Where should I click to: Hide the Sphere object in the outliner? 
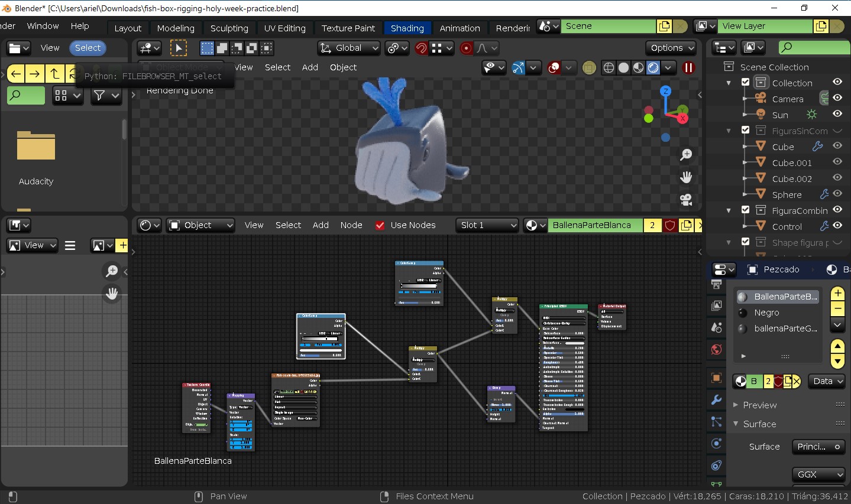point(837,194)
